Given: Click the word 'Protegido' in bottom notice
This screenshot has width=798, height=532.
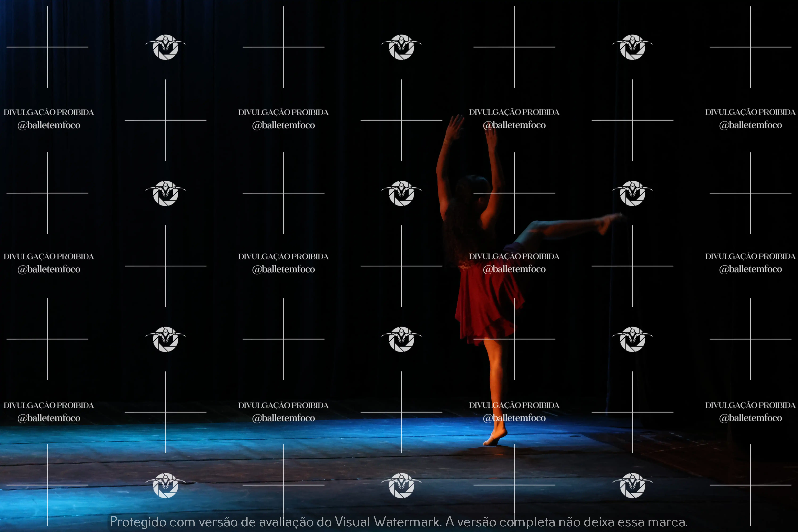Looking at the screenshot, I should pos(138,522).
